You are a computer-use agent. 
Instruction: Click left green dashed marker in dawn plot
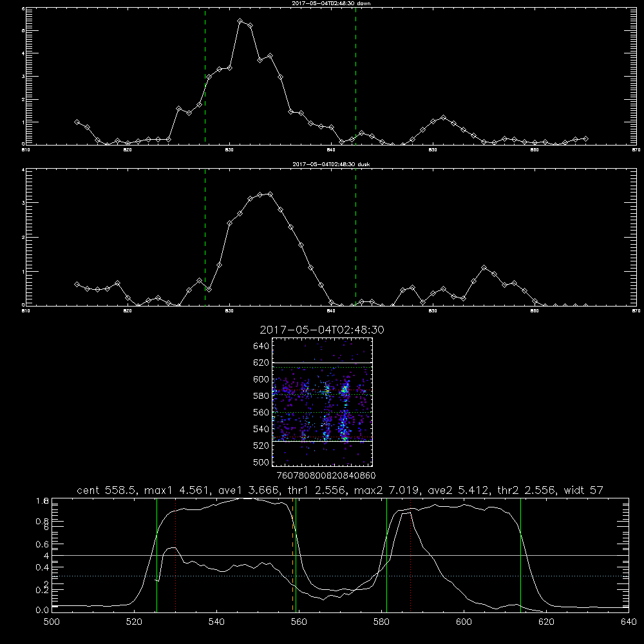205,76
